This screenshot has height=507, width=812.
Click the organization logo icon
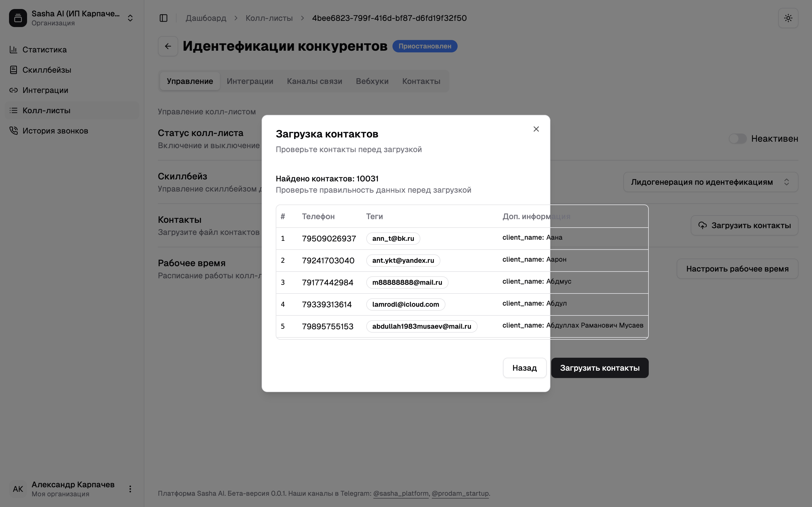click(x=18, y=18)
